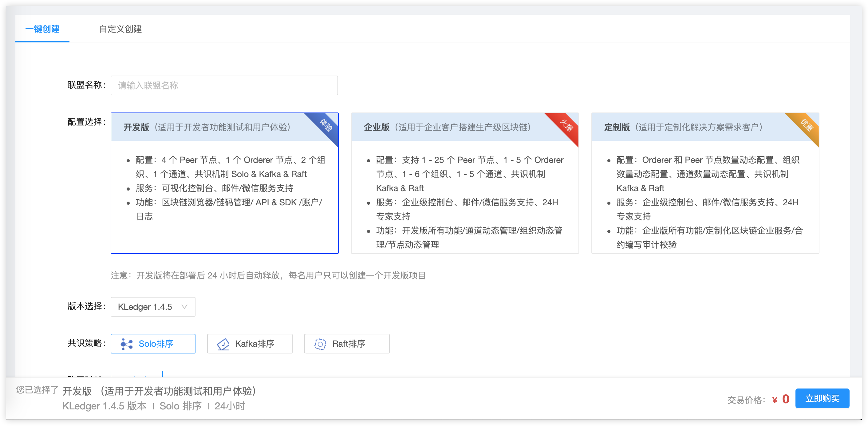Click the 共识策略 label
Image resolution: width=868 pixels, height=426 pixels.
pyautogui.click(x=87, y=343)
